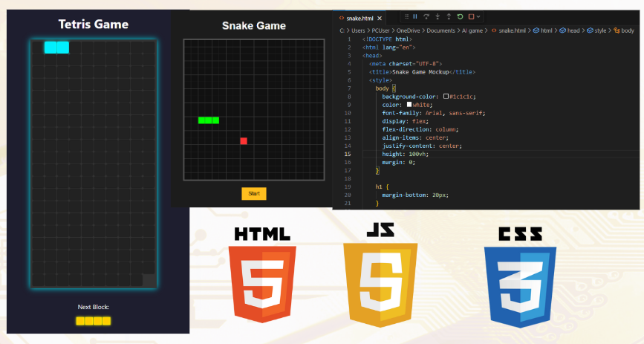Image resolution: width=644 pixels, height=344 pixels.
Task: Select the snake.html editor tab
Action: tap(360, 17)
